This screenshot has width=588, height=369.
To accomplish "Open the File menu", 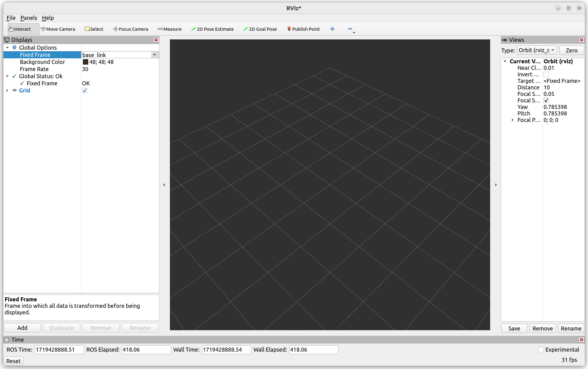I will point(11,18).
